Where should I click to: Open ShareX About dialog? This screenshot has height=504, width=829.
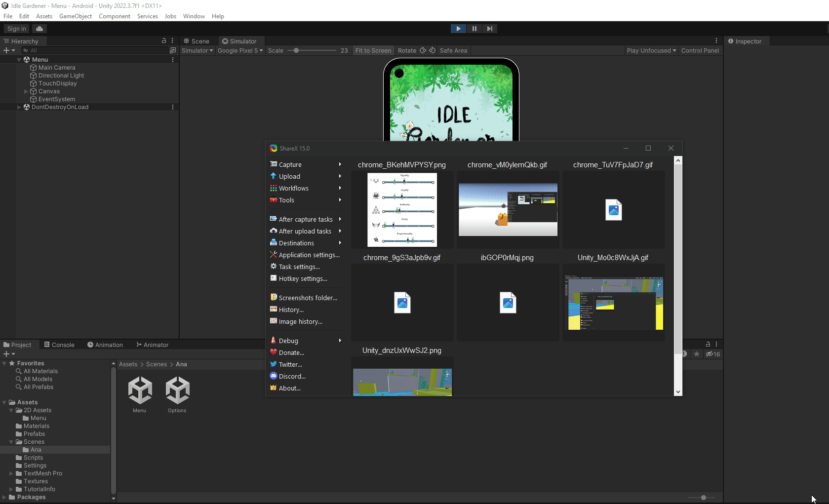click(x=306, y=388)
